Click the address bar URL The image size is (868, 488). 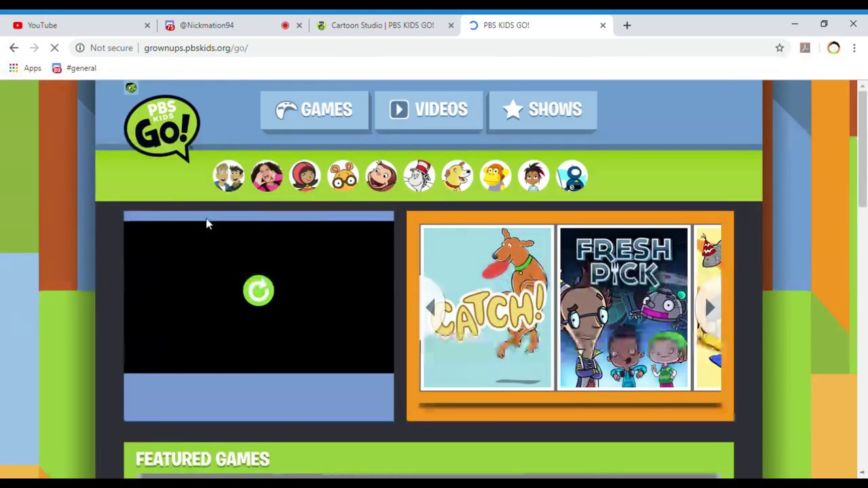(196, 48)
